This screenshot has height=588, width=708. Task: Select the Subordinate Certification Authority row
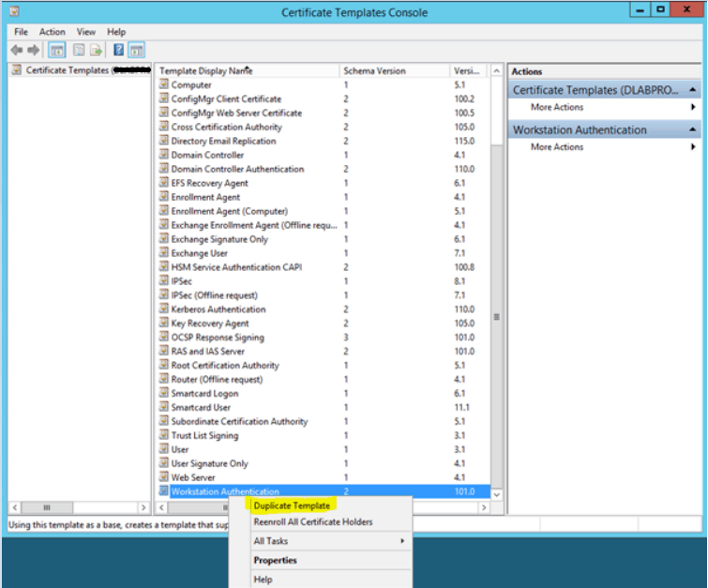(324, 421)
